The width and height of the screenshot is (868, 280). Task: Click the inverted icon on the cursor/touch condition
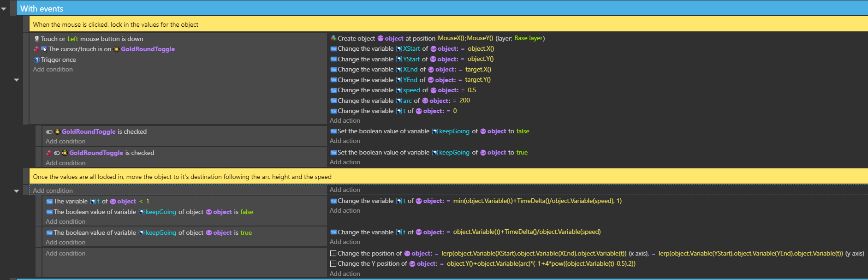point(36,49)
